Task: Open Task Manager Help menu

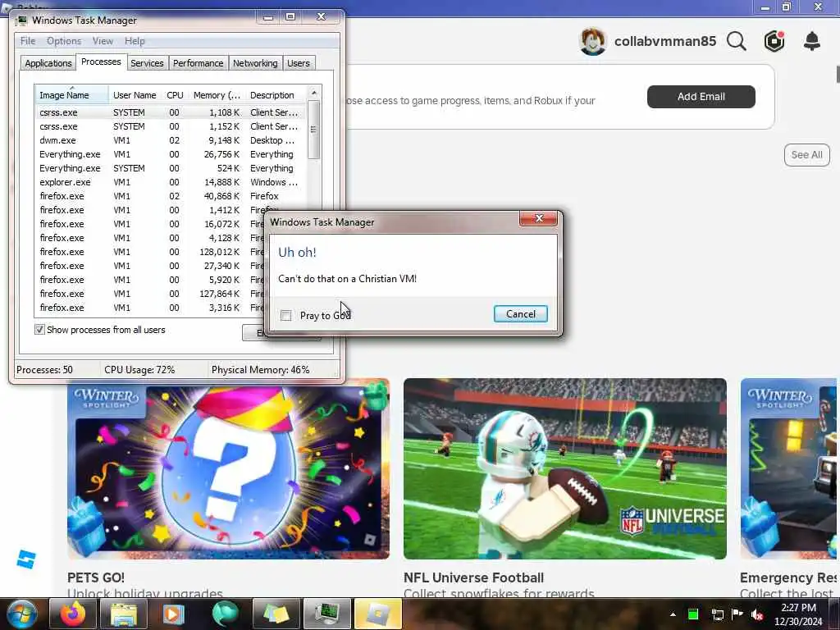Action: pyautogui.click(x=135, y=41)
